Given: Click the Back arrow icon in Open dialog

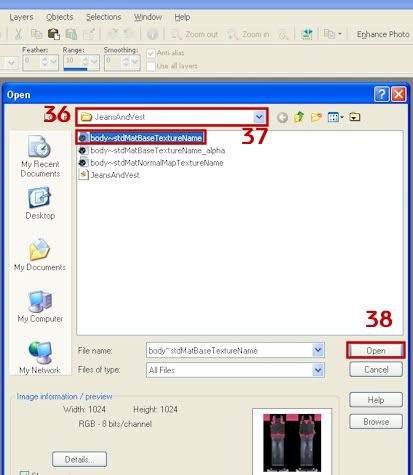Looking at the screenshot, I should tap(282, 117).
